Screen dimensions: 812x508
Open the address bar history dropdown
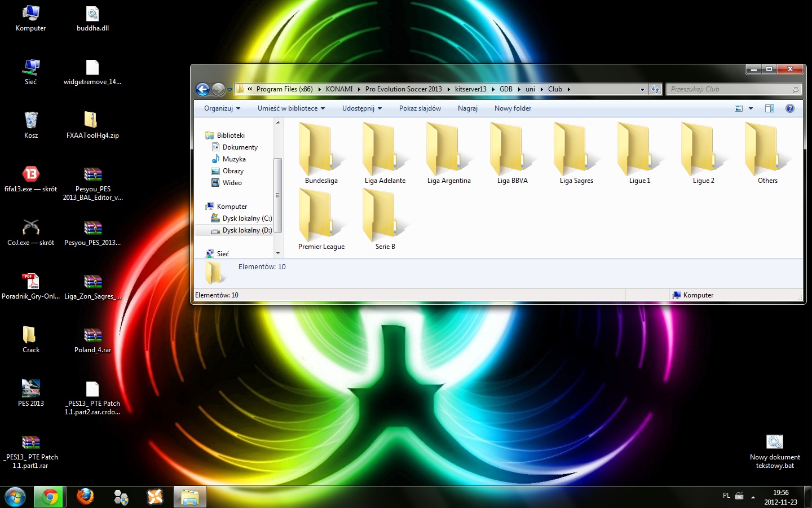coord(642,89)
